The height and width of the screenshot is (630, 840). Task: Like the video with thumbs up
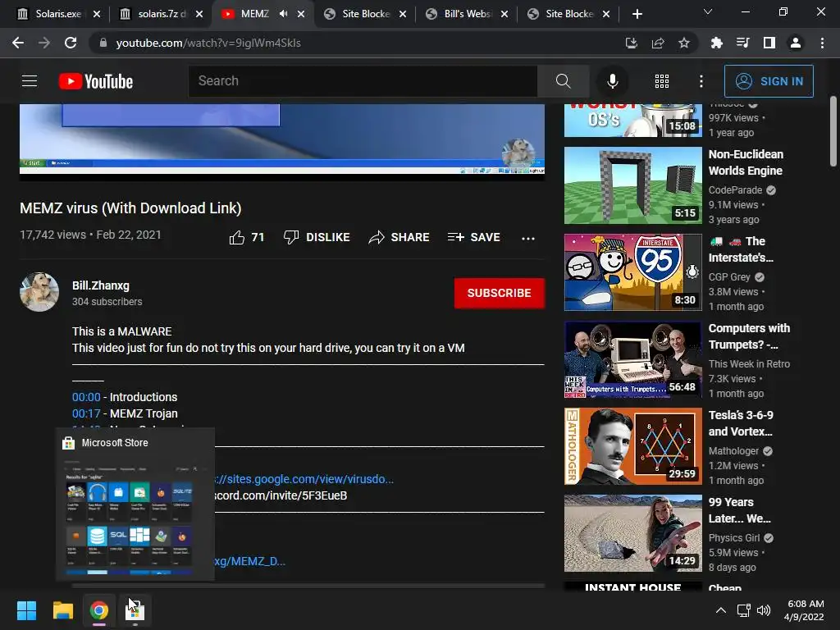[246, 237]
